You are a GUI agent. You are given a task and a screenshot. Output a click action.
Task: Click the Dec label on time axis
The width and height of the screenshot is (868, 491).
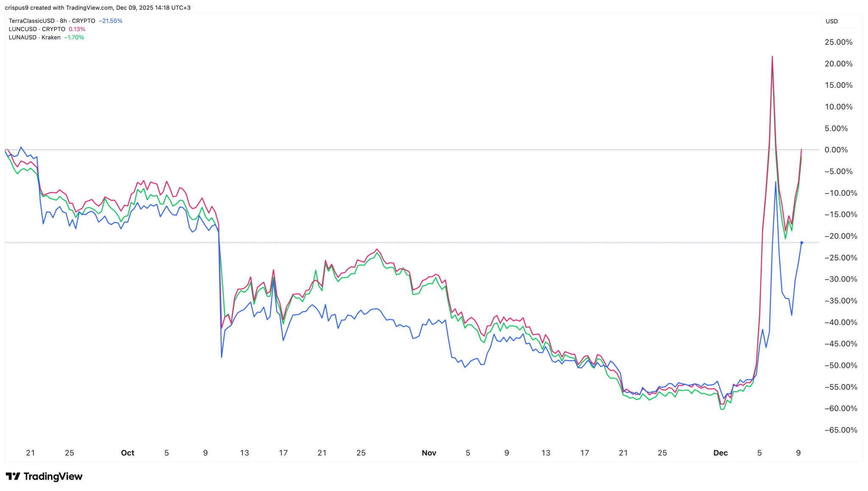click(x=721, y=453)
